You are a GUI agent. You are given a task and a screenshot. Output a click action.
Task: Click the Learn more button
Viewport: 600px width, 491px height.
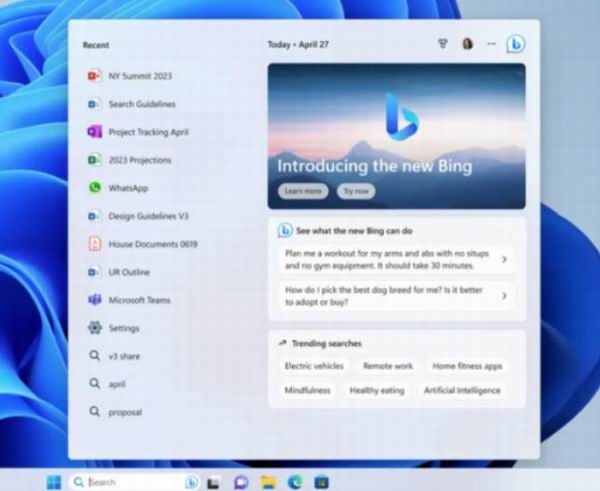(x=303, y=191)
